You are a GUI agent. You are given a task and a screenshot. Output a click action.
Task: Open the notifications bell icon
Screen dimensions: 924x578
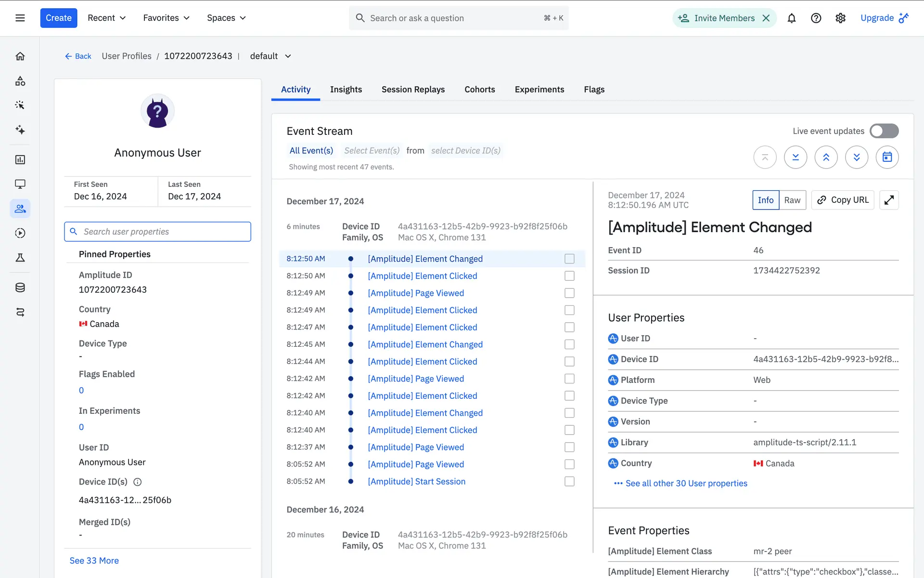[x=791, y=18]
